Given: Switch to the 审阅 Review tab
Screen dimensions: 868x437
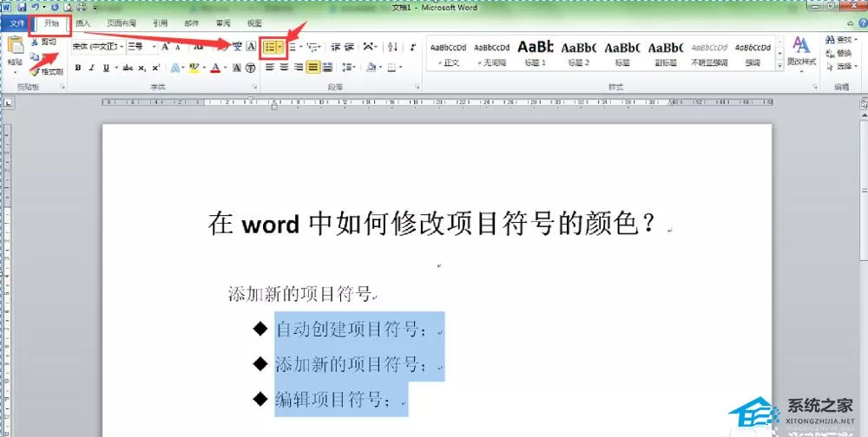Looking at the screenshot, I should [x=223, y=23].
